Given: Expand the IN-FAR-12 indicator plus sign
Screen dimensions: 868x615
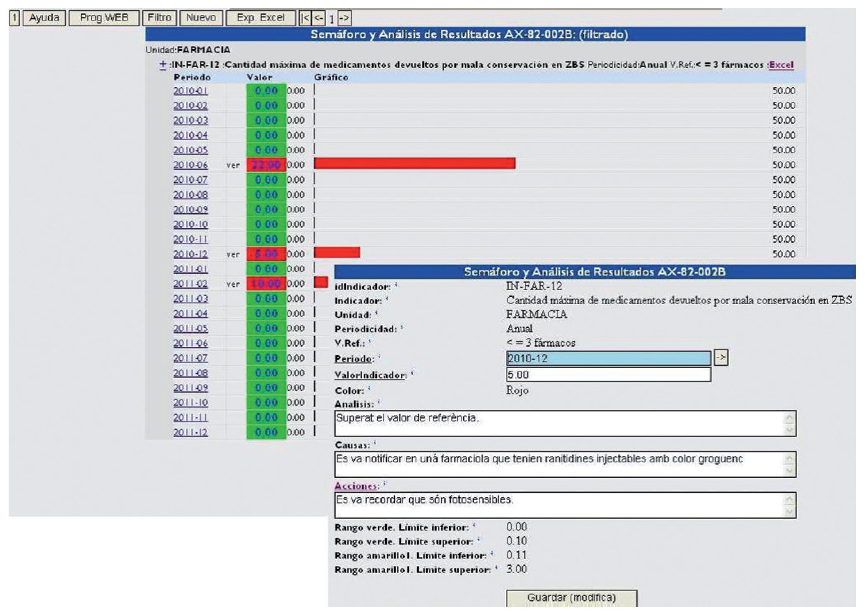Looking at the screenshot, I should [x=163, y=65].
